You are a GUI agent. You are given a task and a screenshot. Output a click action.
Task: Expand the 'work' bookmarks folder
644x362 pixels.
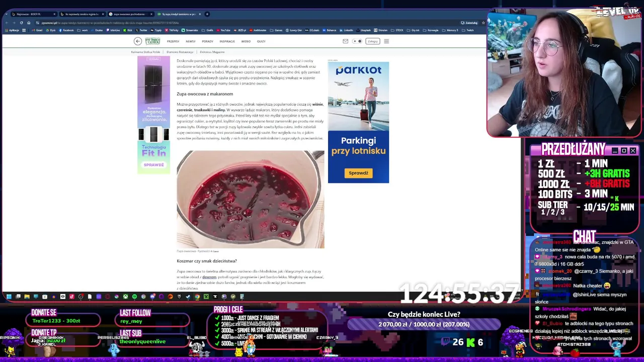tap(83, 30)
